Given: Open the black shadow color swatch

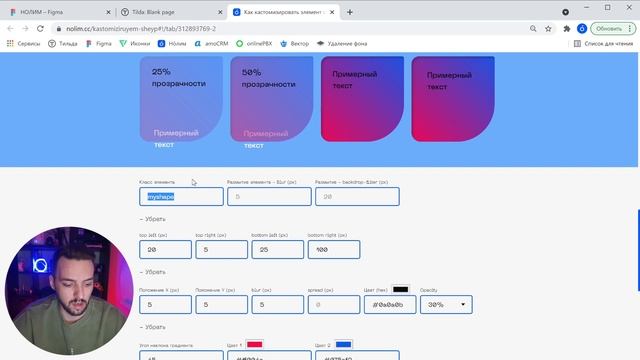Looking at the screenshot, I should [x=400, y=289].
